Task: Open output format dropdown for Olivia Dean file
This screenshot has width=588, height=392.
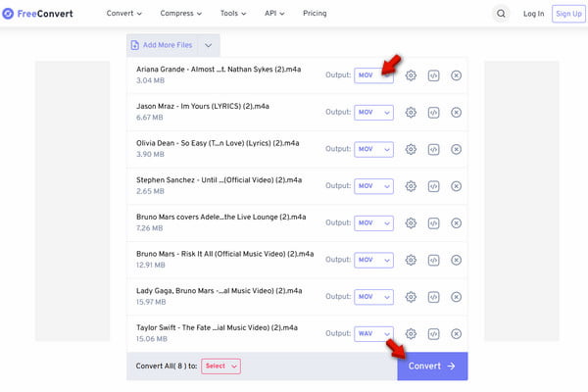Action: [374, 149]
